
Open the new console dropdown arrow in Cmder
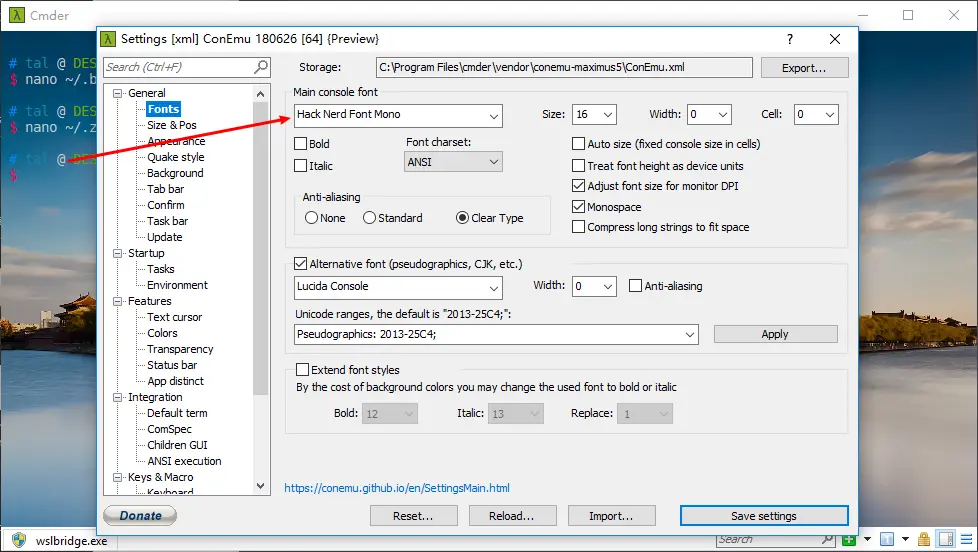tap(867, 540)
